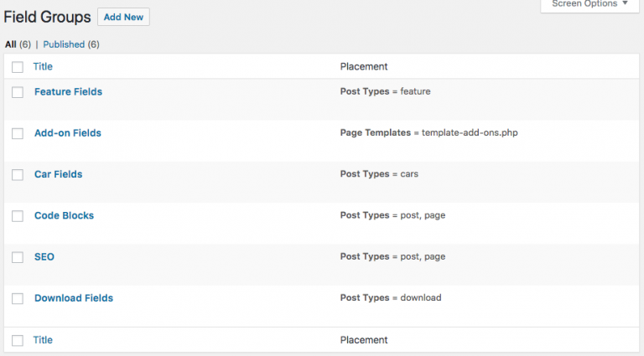The height and width of the screenshot is (356, 644).
Task: Open the Feature Fields field group
Action: point(68,91)
